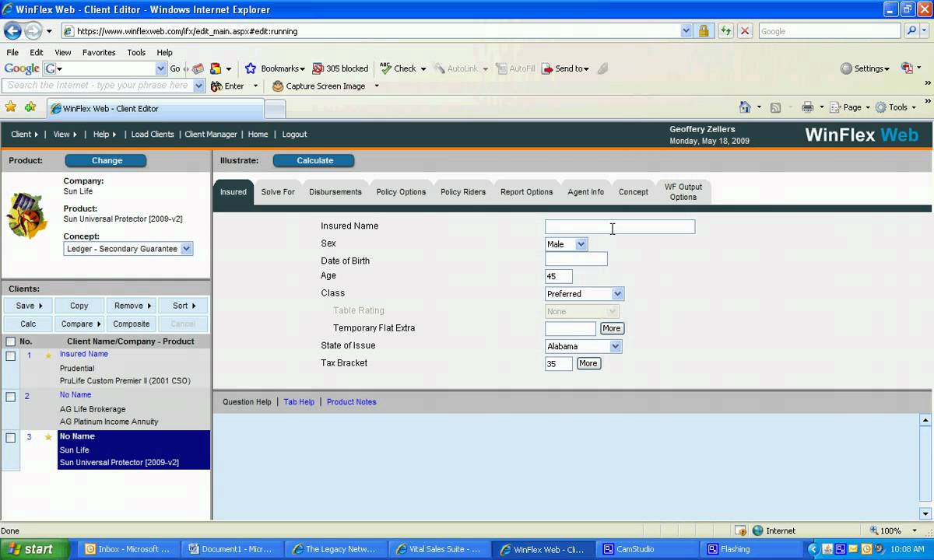
Task: Click the 305 blocked popup blocker icon
Action: click(x=340, y=68)
